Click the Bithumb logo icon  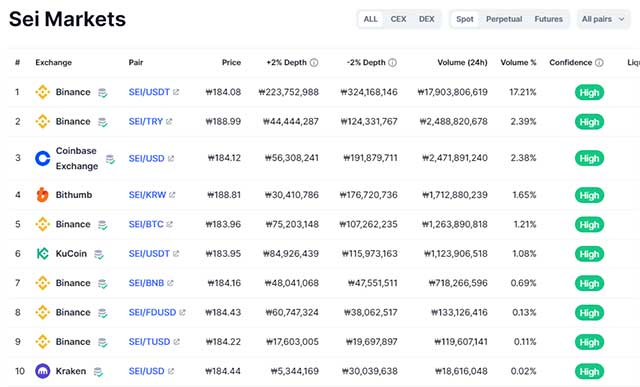[x=42, y=195]
